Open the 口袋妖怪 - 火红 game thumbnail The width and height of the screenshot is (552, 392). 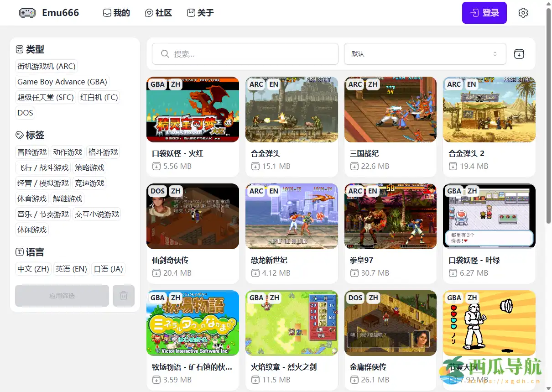point(193,110)
